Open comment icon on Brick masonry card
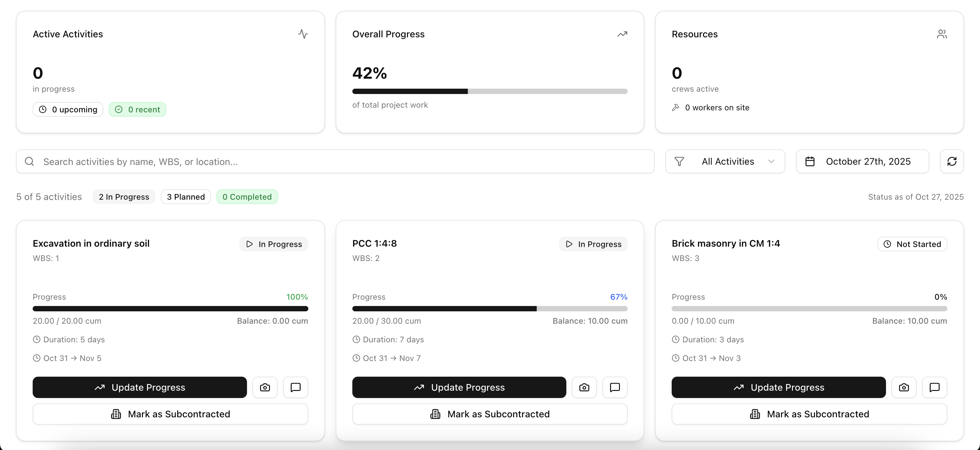The width and height of the screenshot is (980, 450). [x=934, y=387]
